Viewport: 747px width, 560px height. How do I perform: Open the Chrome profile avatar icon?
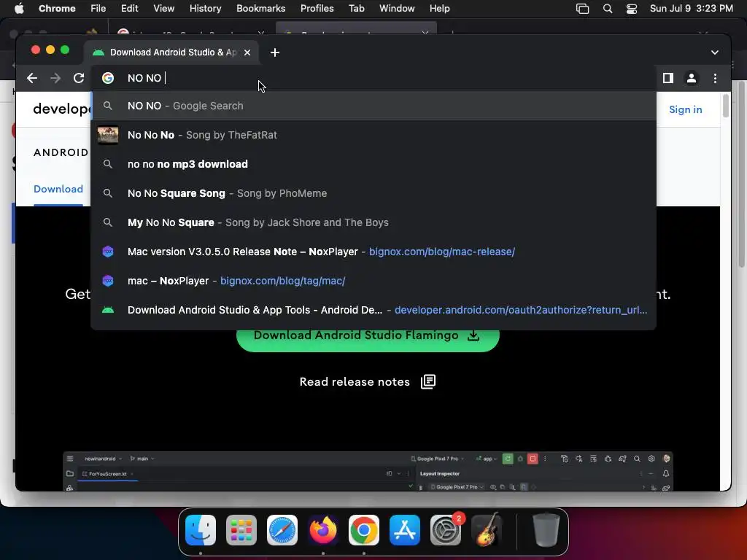point(692,78)
